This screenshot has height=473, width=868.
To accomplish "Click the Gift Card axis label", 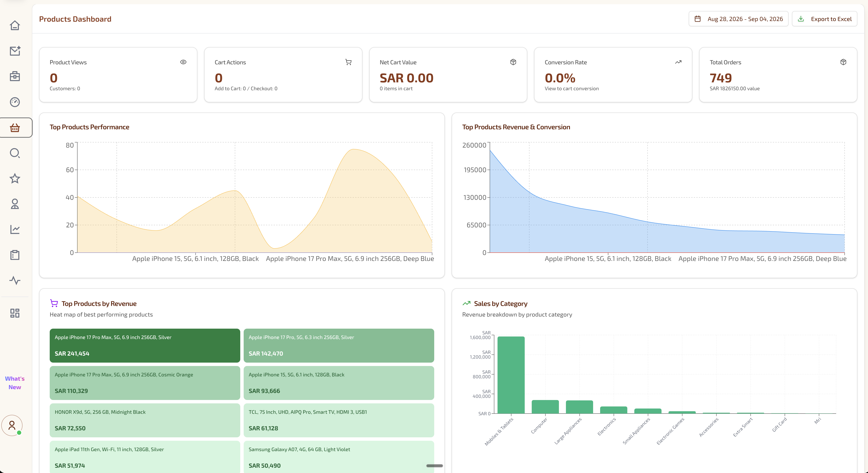I will pyautogui.click(x=779, y=425).
